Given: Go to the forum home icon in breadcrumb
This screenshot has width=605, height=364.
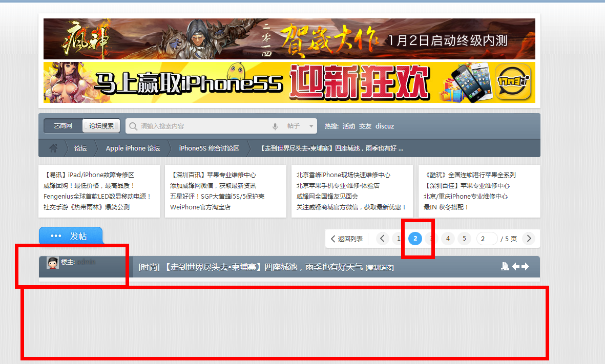Looking at the screenshot, I should 53,148.
